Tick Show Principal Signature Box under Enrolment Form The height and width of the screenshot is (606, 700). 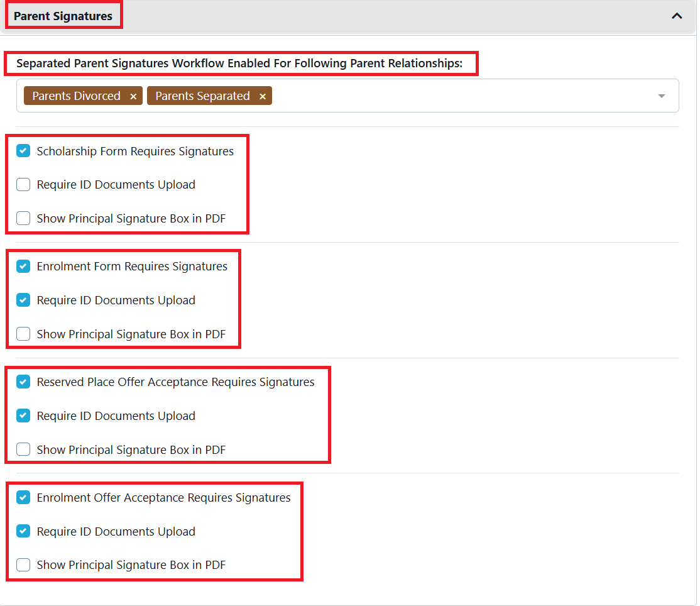23,334
